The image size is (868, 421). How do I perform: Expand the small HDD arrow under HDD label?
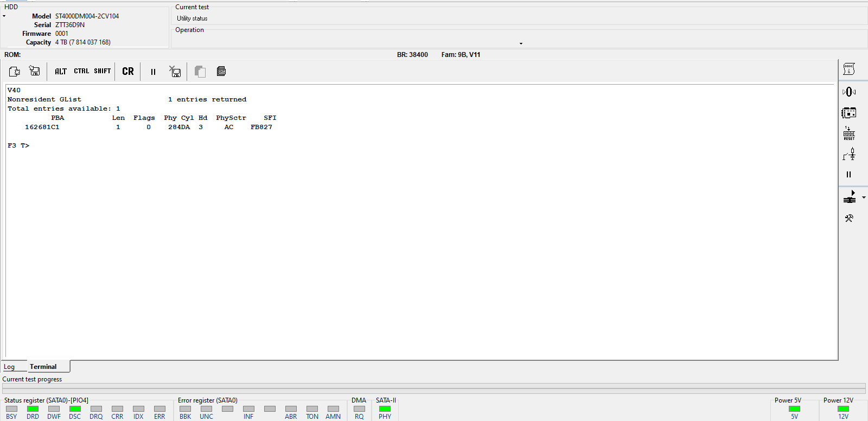click(4, 16)
